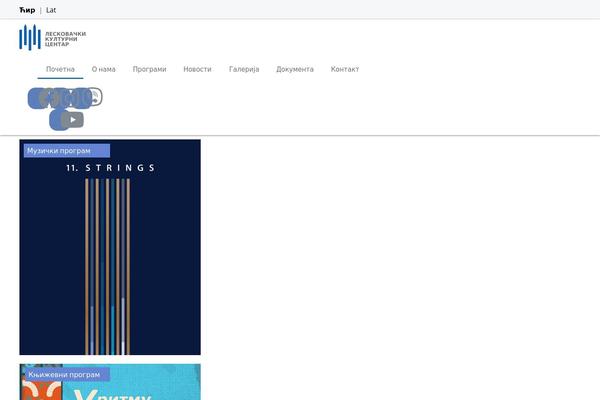Click the 11. STRINGS poster title
The image size is (600, 400).
click(110, 169)
